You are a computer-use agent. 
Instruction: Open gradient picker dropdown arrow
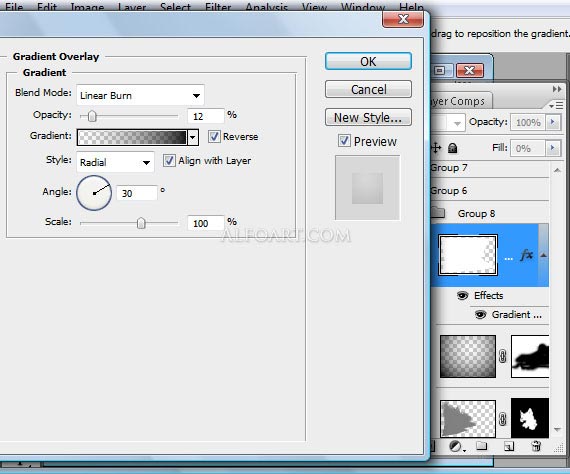pos(193,137)
